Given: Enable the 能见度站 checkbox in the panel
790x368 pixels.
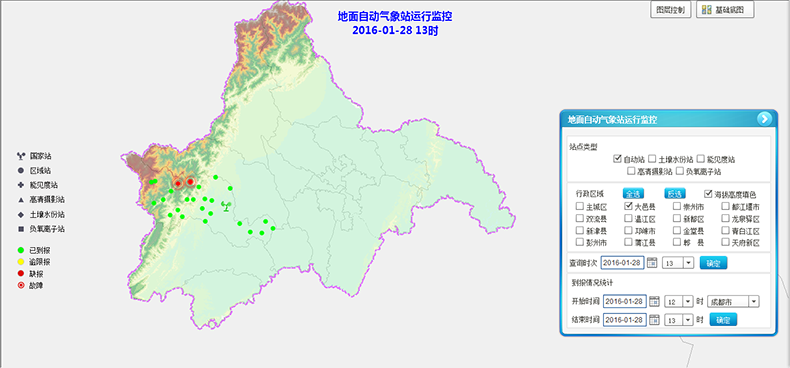Looking at the screenshot, I should point(700,159).
